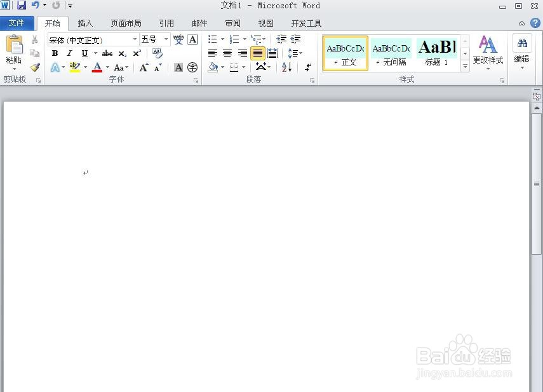Open the Paragraph dialog launcher
This screenshot has width=543, height=392.
tap(312, 80)
